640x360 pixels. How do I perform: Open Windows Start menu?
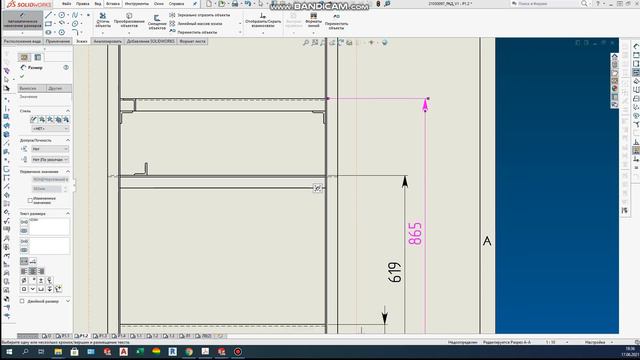(9, 351)
